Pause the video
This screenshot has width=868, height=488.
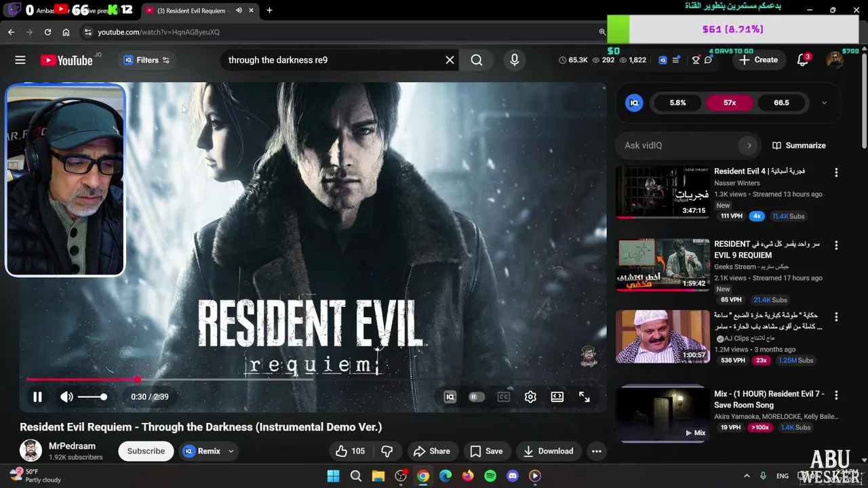pyautogui.click(x=37, y=397)
